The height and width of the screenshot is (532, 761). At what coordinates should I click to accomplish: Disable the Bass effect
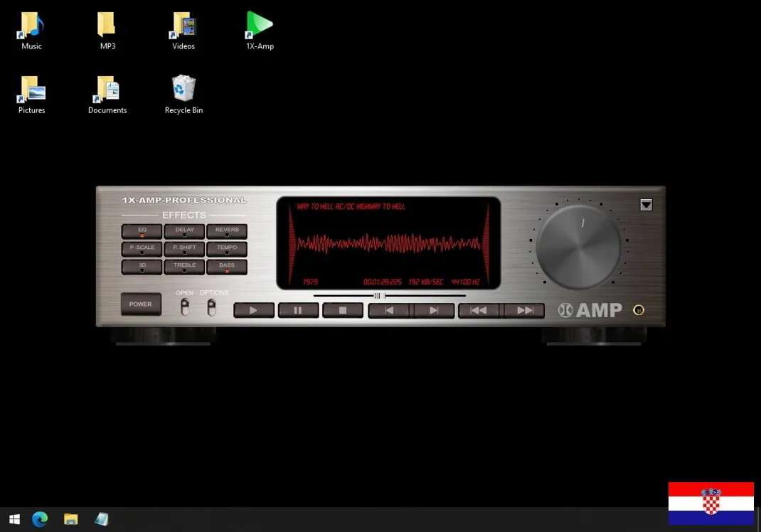pos(227,267)
